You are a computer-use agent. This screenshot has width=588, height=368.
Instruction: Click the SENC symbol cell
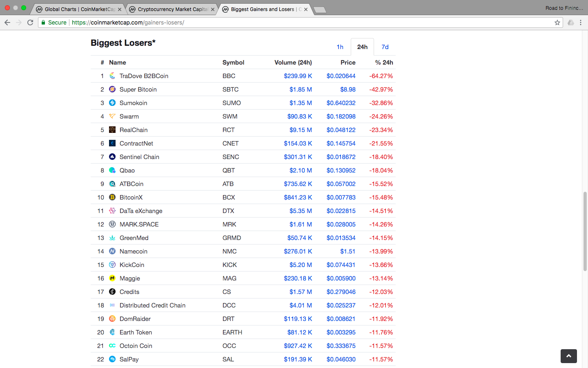(231, 157)
